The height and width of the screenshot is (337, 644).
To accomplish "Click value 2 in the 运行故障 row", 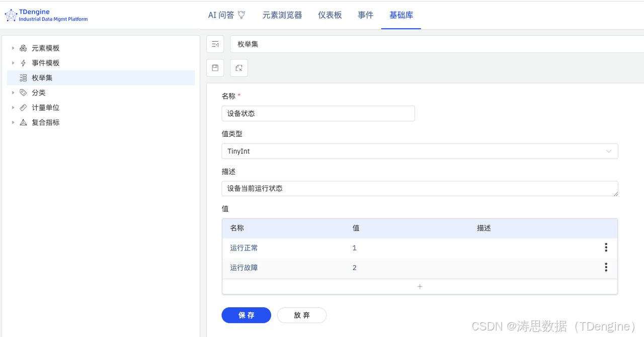I will point(355,268).
